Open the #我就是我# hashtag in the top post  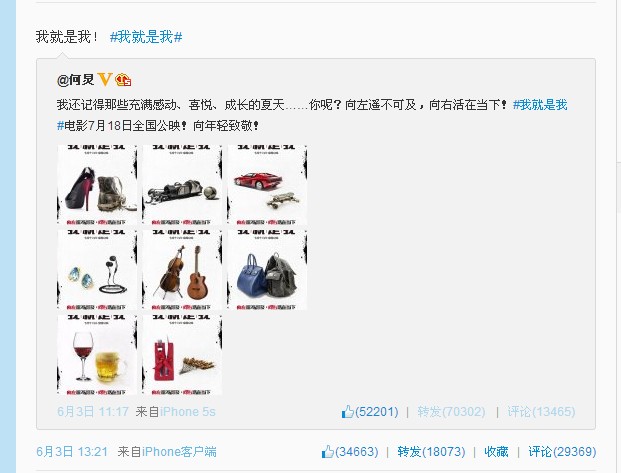click(146, 37)
